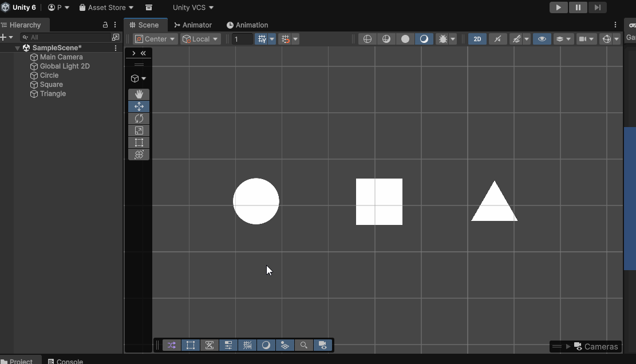Open the account P dropdown
Screen dimensions: 636x364
(59, 7)
